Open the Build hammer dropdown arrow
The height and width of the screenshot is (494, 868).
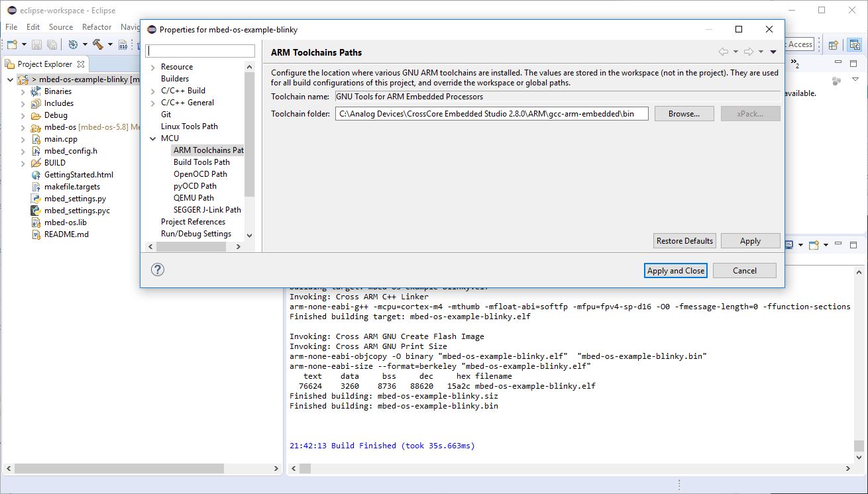[x=110, y=44]
